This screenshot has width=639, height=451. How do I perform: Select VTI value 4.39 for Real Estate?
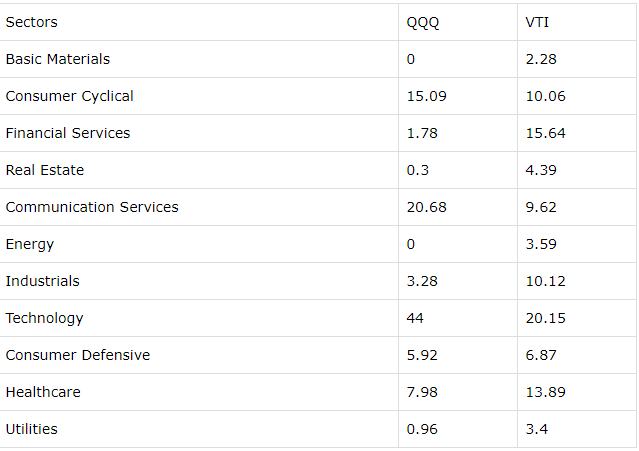tap(541, 170)
